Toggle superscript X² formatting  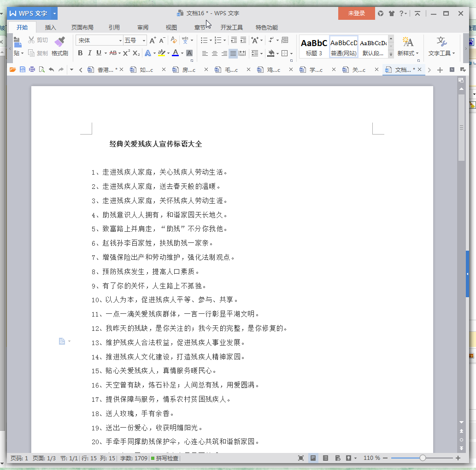pyautogui.click(x=126, y=53)
